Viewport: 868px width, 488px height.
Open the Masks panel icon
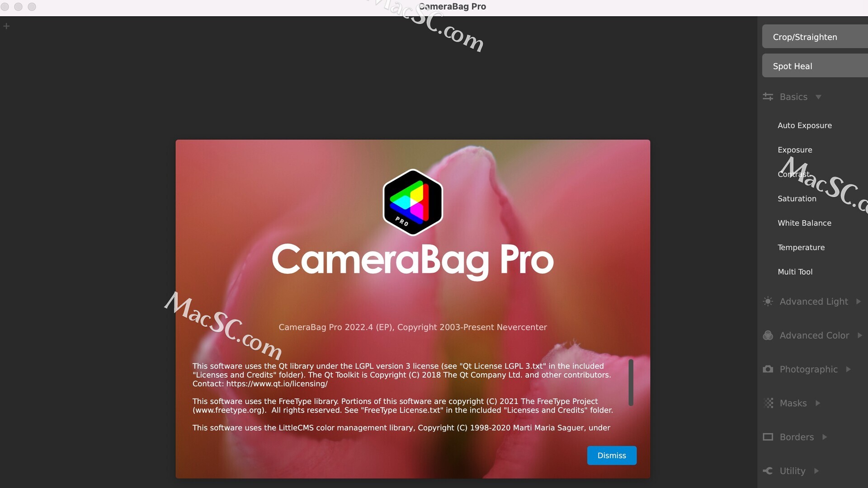(x=769, y=403)
